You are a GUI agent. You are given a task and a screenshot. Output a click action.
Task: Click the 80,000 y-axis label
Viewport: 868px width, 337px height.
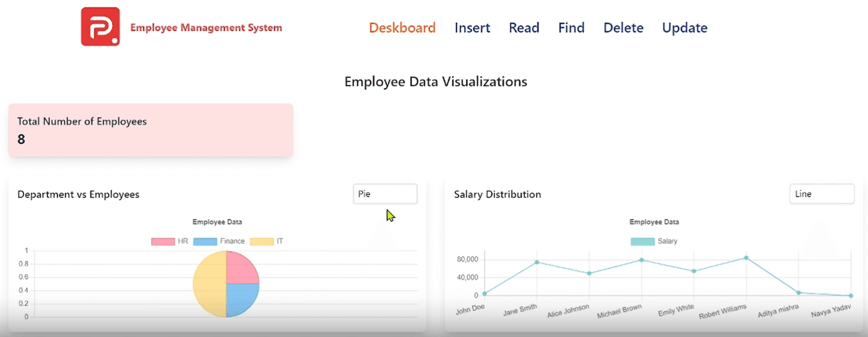[467, 259]
